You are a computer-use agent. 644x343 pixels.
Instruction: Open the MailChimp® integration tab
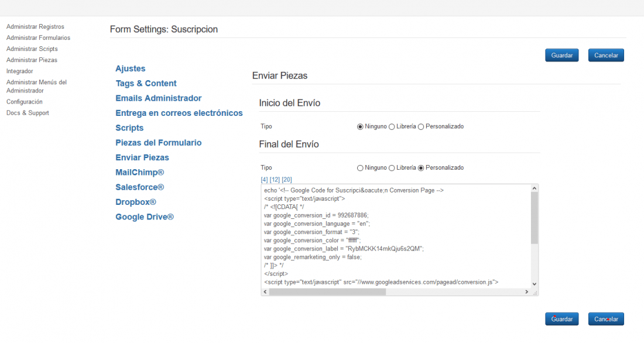click(140, 173)
